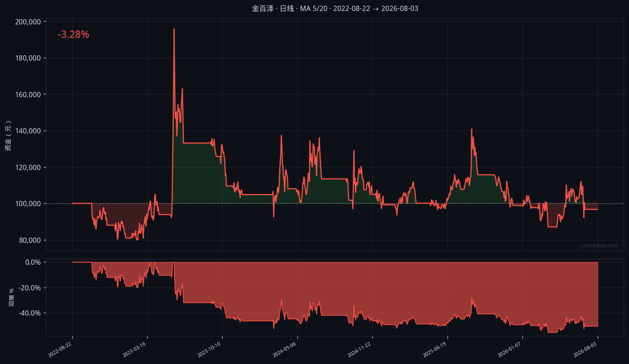Click the 120,000 y-axis tick label

click(x=28, y=167)
